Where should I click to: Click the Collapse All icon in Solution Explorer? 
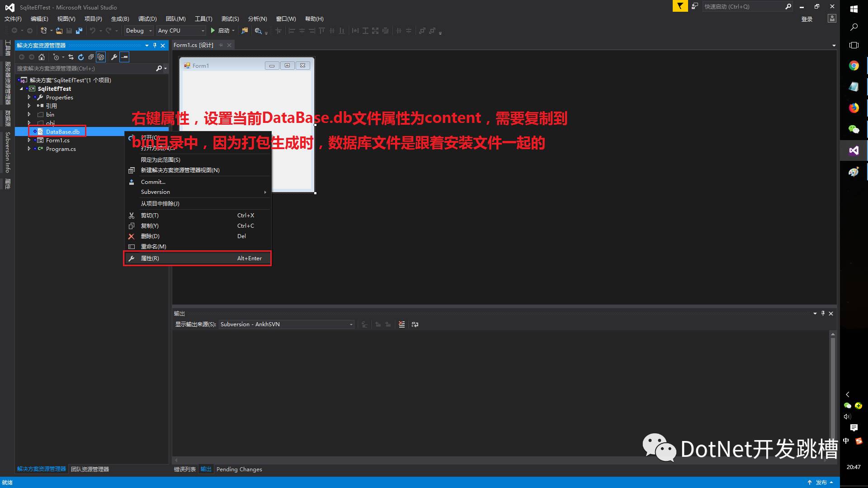pos(91,57)
